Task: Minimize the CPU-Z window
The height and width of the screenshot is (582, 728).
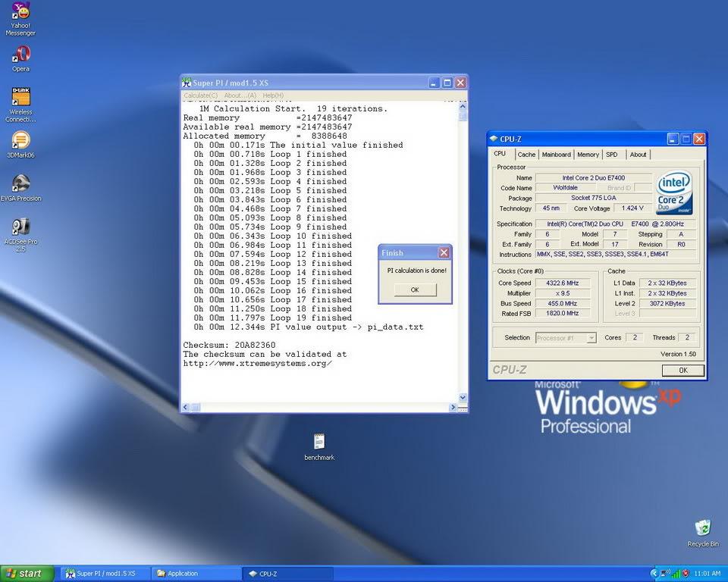Action: (673, 139)
